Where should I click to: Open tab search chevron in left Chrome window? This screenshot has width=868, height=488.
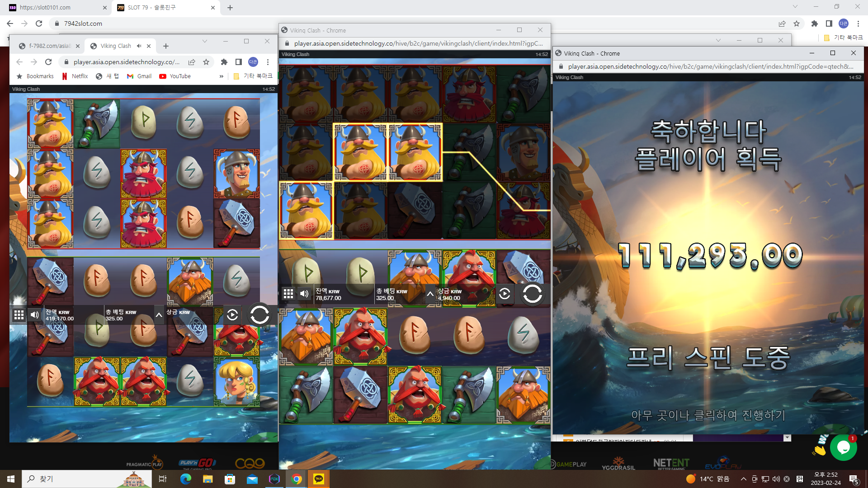205,41
